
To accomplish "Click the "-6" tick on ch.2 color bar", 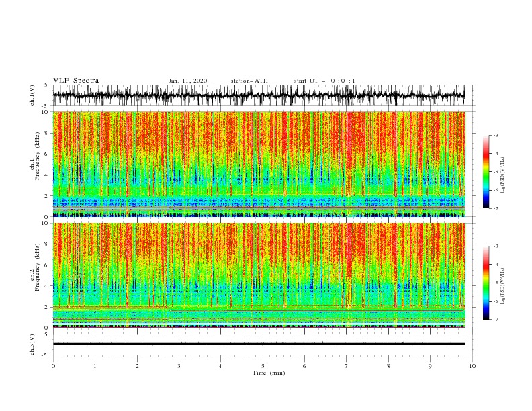I will 495,301.
